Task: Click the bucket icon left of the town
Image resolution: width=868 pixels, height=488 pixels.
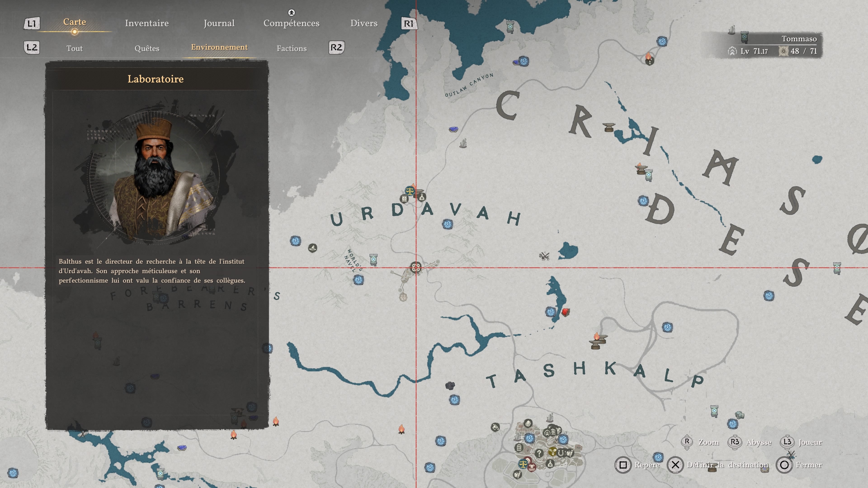Action: 495,427
